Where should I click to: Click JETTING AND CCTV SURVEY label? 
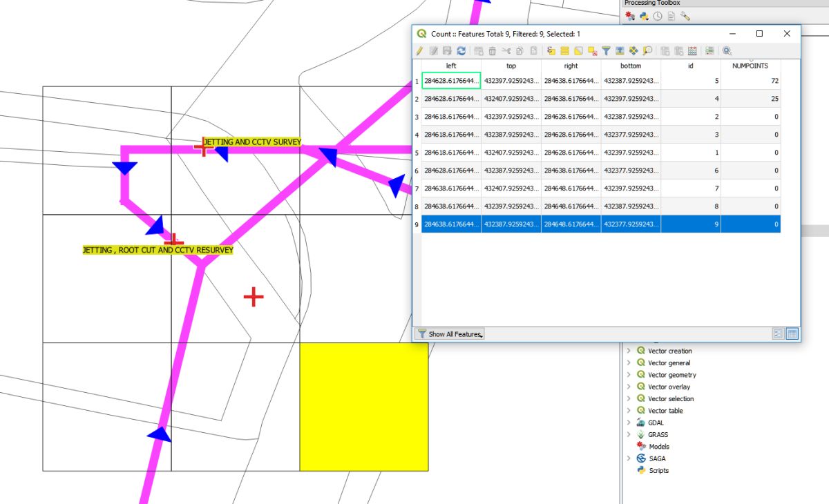click(252, 142)
